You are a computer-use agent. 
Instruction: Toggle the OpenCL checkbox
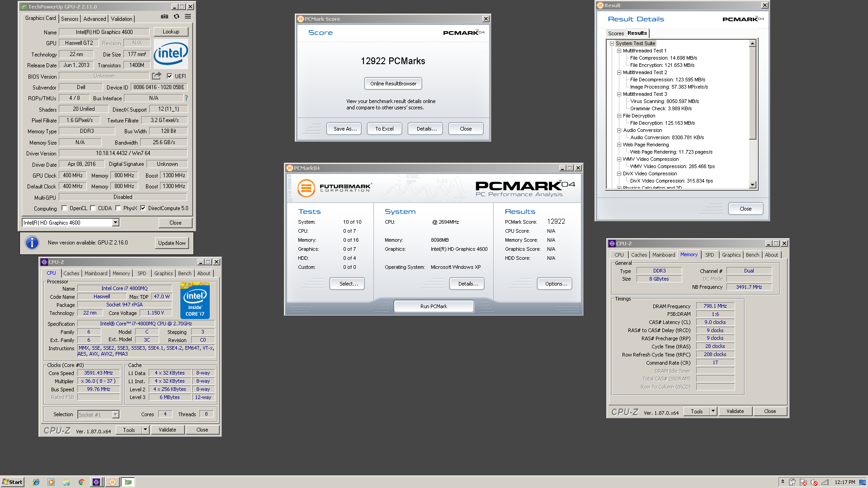pos(64,208)
